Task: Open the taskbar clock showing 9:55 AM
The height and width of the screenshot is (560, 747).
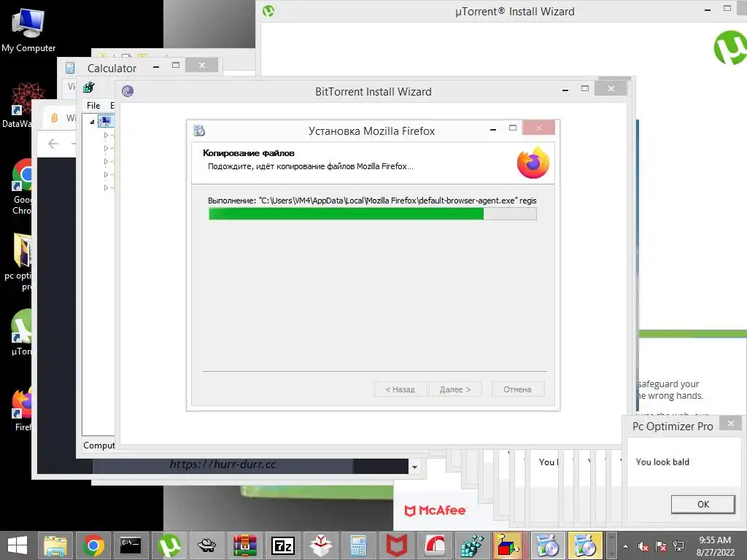Action: tap(715, 546)
